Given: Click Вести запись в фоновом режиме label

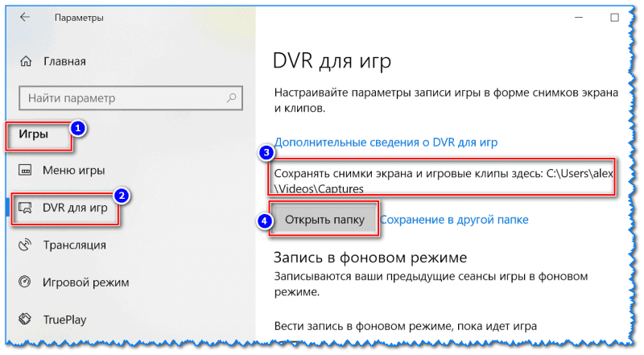Looking at the screenshot, I should [x=406, y=326].
